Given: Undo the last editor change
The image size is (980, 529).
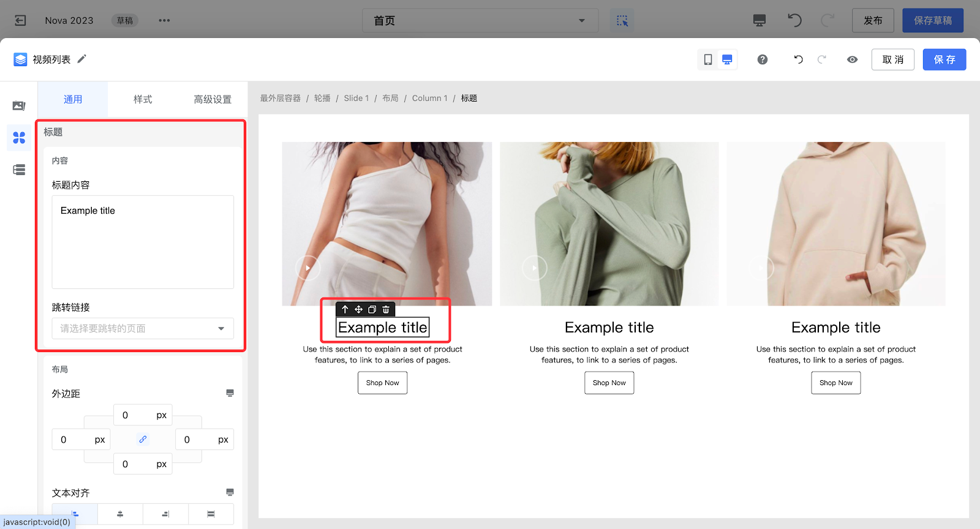Looking at the screenshot, I should pos(798,59).
